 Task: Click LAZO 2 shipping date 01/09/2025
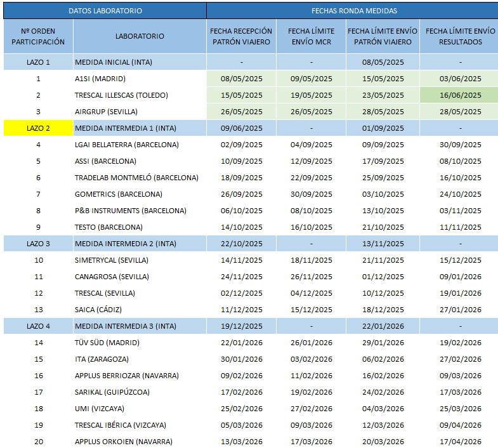tap(383, 128)
